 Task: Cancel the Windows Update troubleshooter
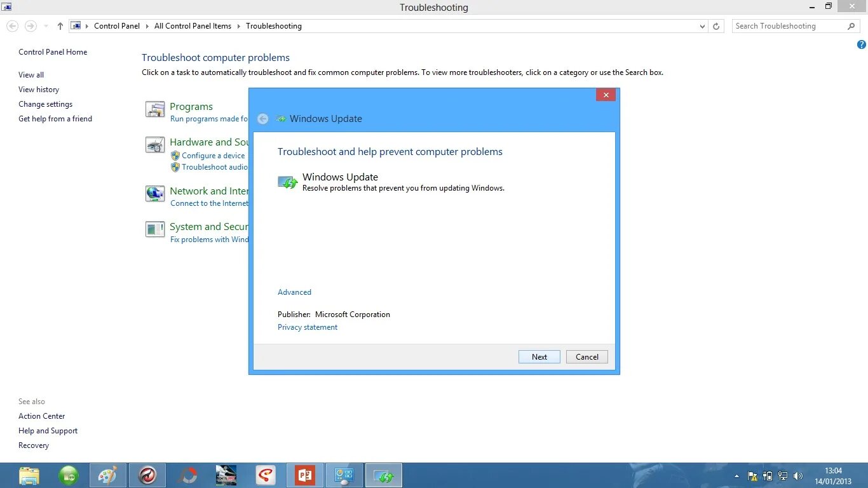click(587, 357)
